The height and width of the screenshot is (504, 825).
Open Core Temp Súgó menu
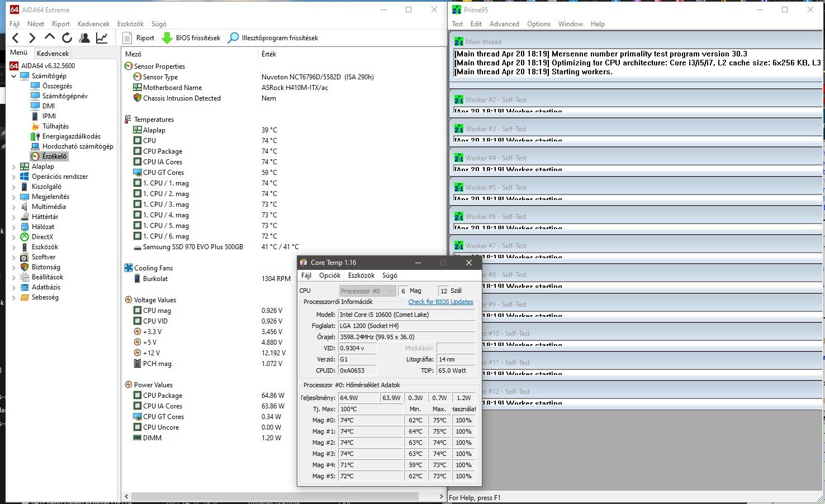pos(390,275)
